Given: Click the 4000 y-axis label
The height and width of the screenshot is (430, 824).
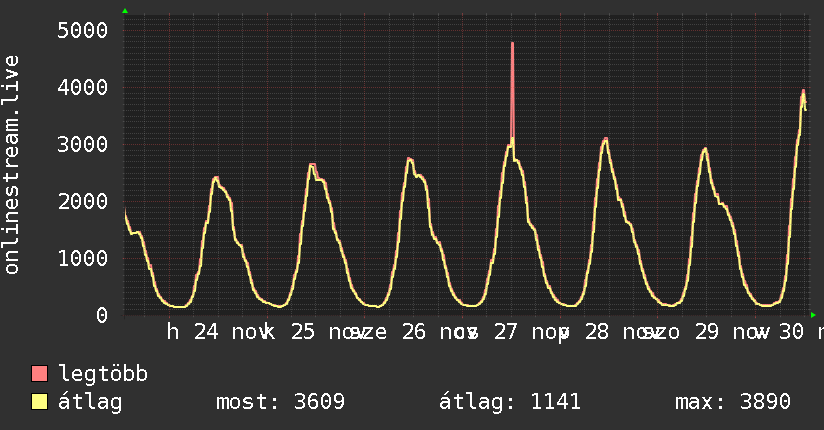Looking at the screenshot, I should (83, 87).
